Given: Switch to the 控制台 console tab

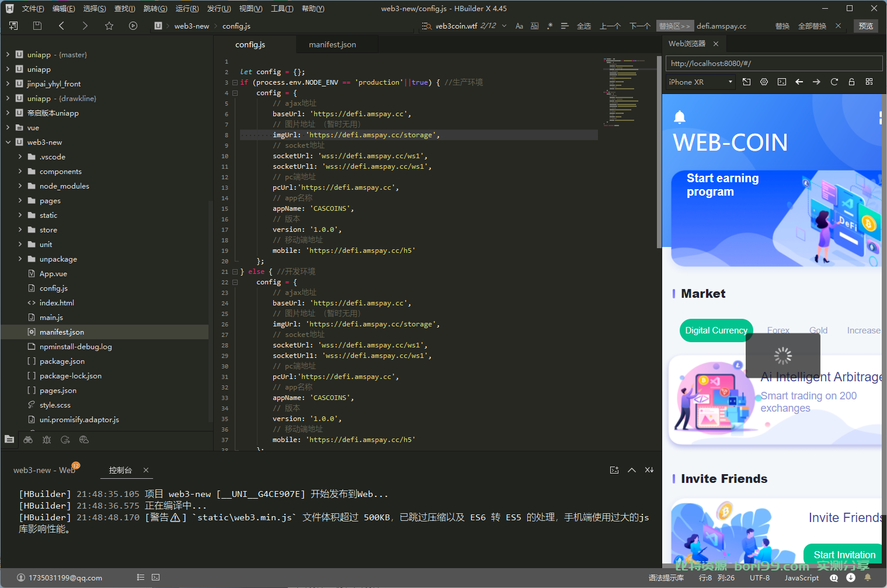Looking at the screenshot, I should click(120, 470).
